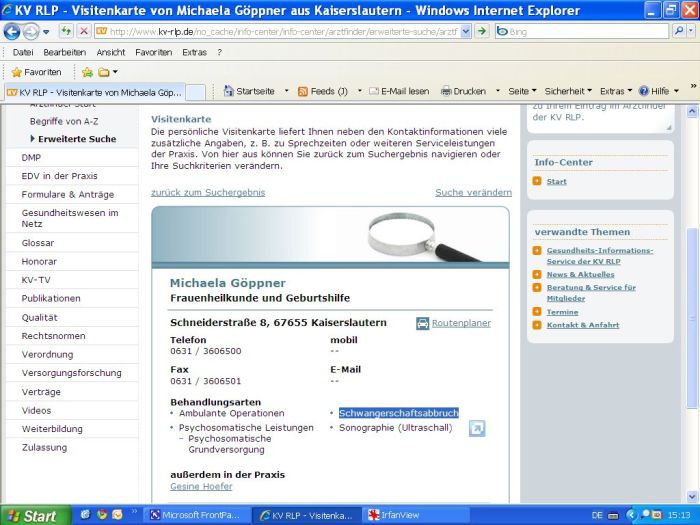
Task: Open the KV-TV sidebar item
Action: [x=36, y=280]
